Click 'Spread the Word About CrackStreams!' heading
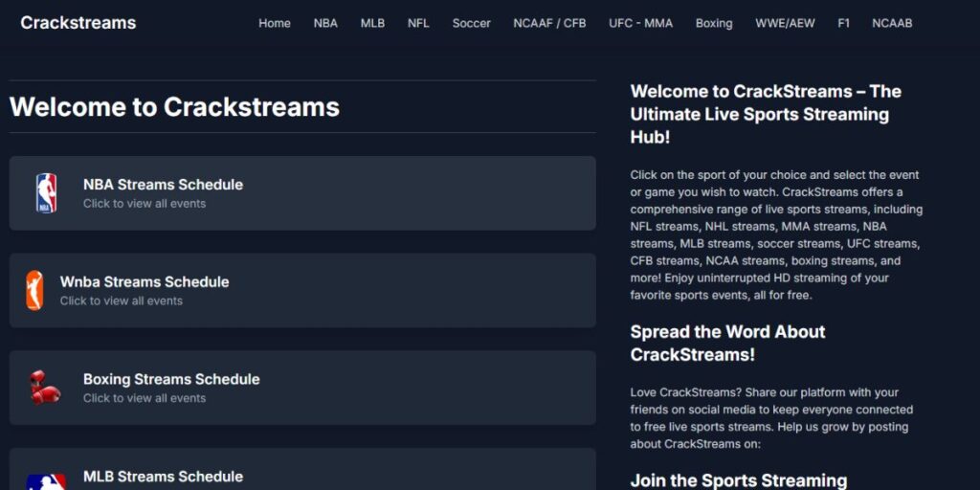Viewport: 980px width, 490px height. tap(727, 344)
